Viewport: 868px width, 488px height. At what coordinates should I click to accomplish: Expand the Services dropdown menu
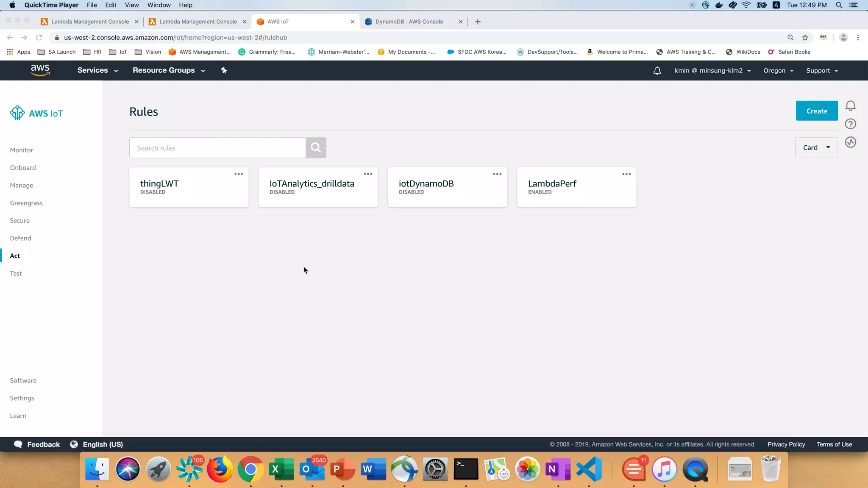point(97,70)
